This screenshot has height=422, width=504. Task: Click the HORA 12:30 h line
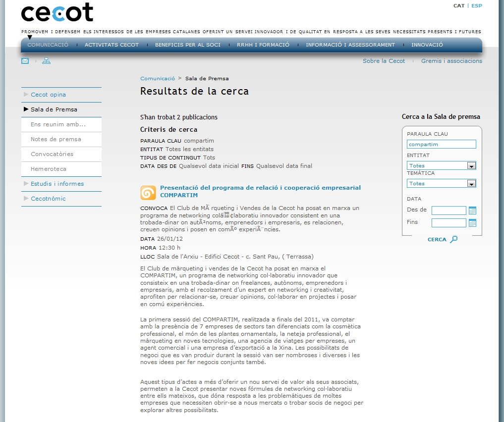[x=160, y=248]
